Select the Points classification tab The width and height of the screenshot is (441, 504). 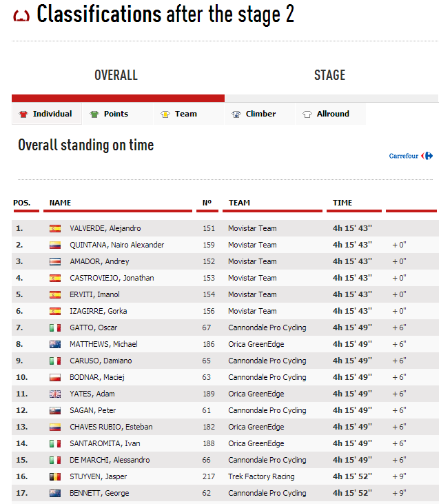[116, 114]
